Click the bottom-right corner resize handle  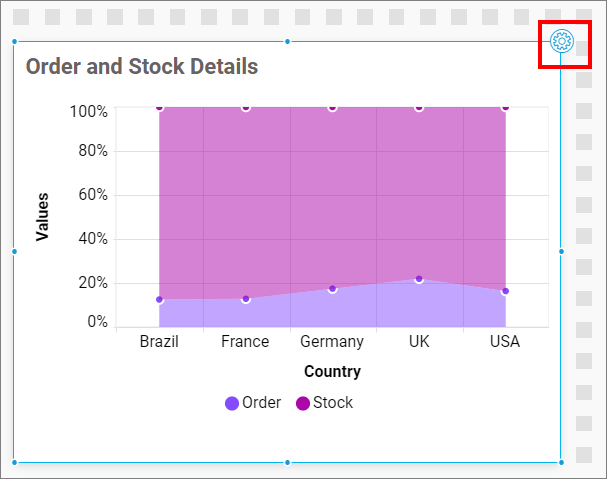[x=560, y=462]
